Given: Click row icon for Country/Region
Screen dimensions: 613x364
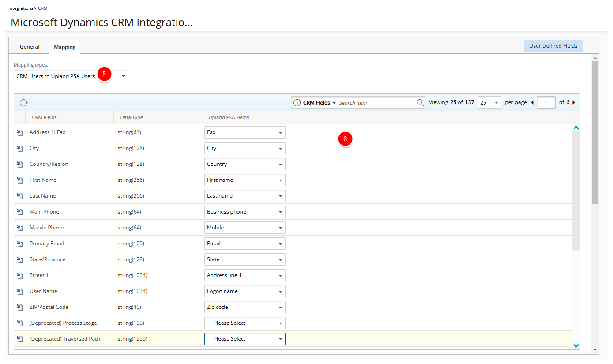Looking at the screenshot, I should coord(19,164).
